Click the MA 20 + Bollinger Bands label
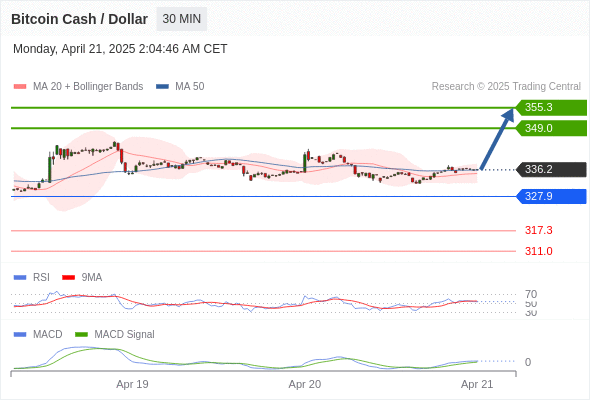Viewport: 590px width, 400px height. click(x=88, y=87)
